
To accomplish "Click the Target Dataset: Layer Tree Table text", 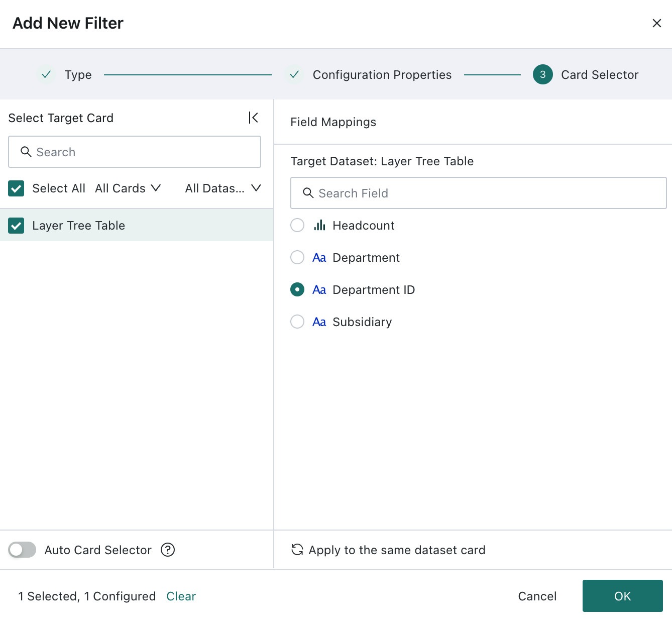I will point(382,161).
